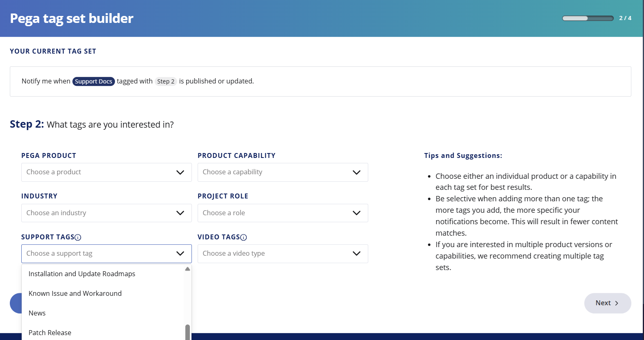Click the info icon beside Support Tags
Image resolution: width=644 pixels, height=340 pixels.
pyautogui.click(x=78, y=237)
